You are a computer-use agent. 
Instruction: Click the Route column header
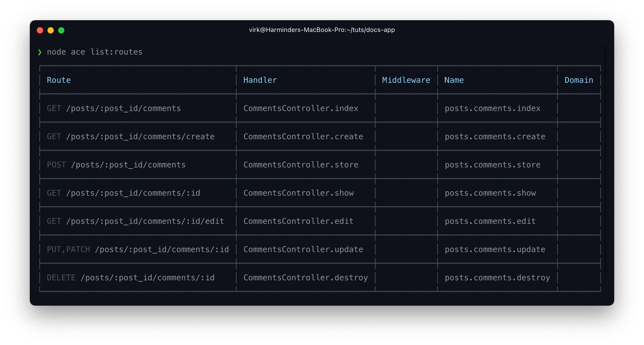pyautogui.click(x=59, y=80)
